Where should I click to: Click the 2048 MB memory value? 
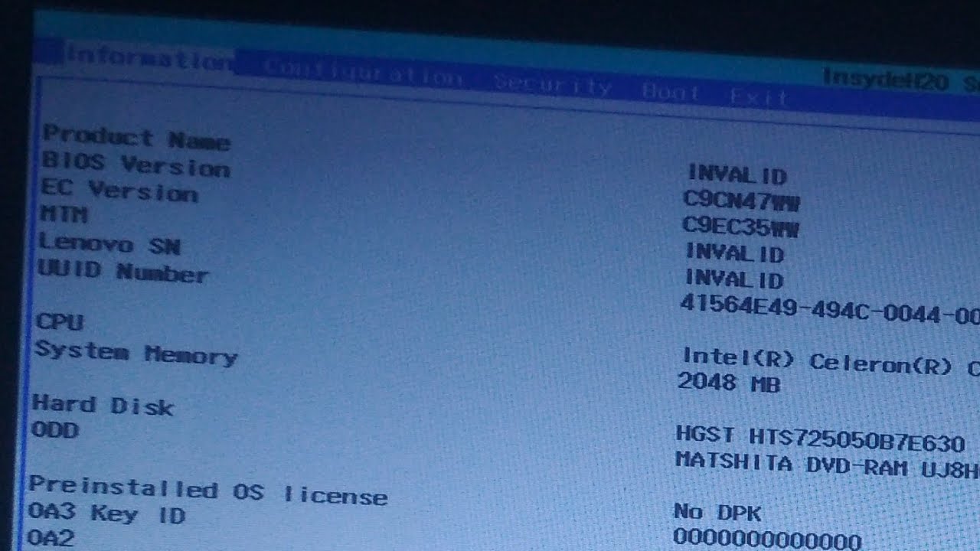tap(729, 382)
